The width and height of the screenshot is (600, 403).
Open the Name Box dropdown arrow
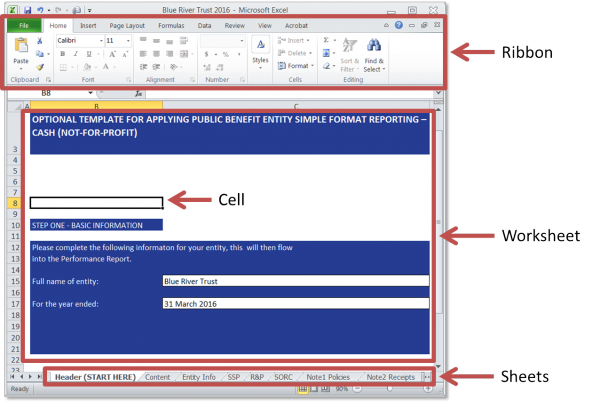90,93
